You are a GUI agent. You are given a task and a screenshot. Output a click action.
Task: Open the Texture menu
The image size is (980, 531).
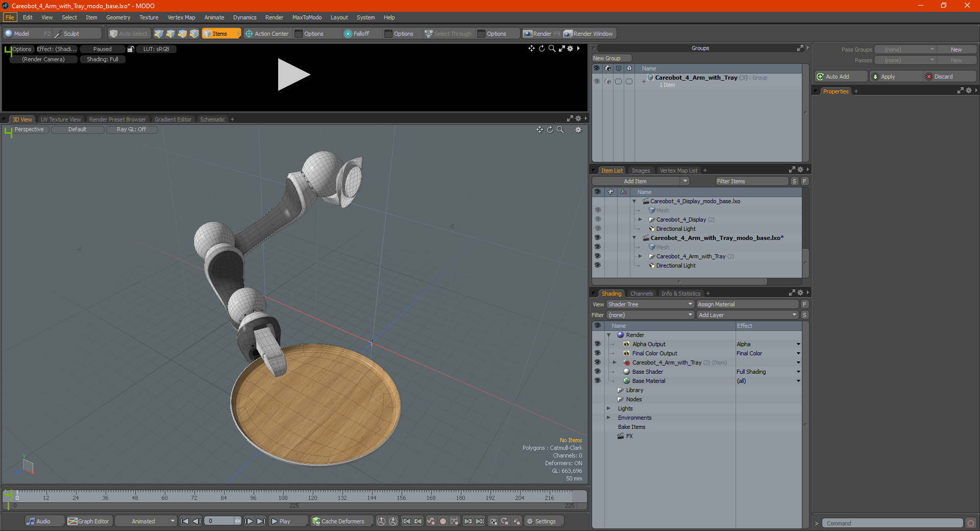tap(149, 17)
